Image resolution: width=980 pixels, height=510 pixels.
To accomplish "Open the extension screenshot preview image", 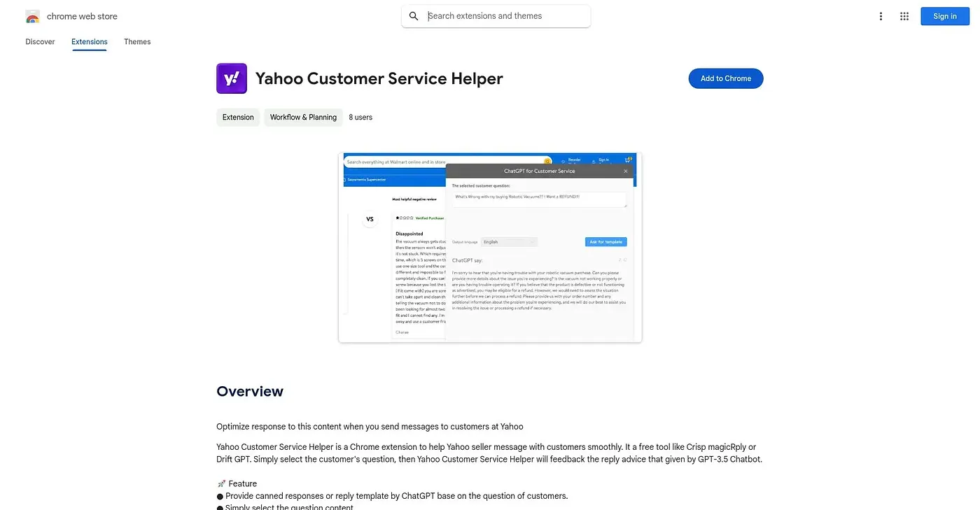I will [490, 248].
